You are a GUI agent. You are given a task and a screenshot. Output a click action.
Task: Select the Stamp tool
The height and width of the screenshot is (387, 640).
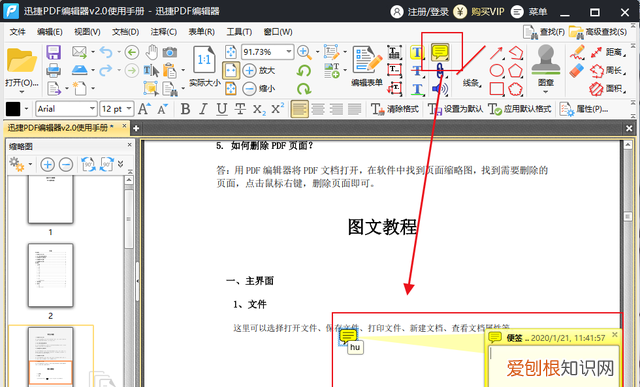pyautogui.click(x=546, y=60)
